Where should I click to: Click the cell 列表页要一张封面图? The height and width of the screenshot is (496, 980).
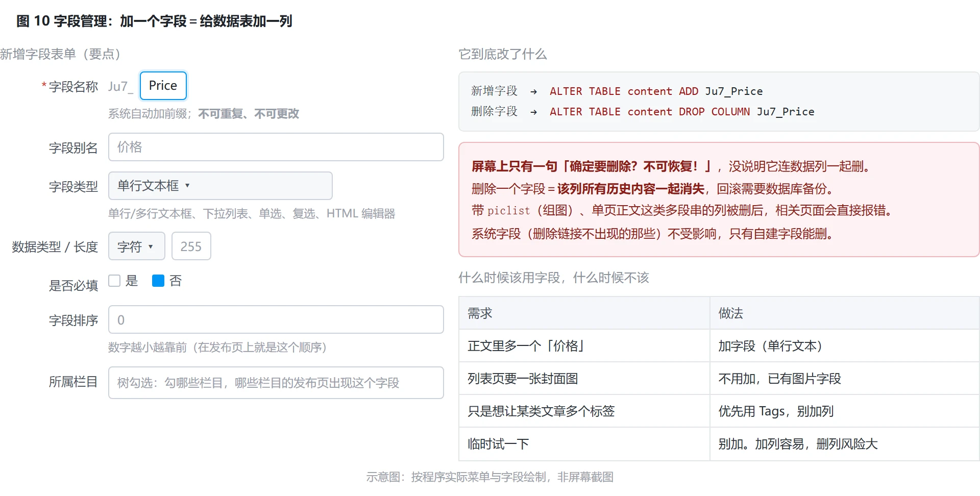coord(584,379)
